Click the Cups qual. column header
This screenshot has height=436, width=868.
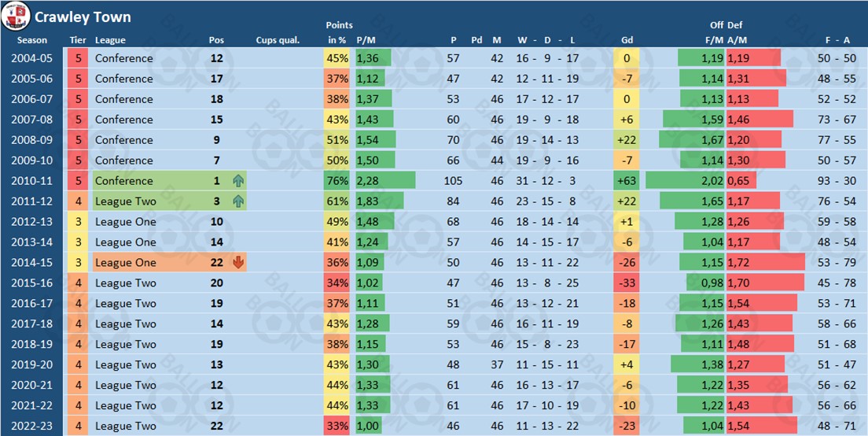(x=278, y=40)
